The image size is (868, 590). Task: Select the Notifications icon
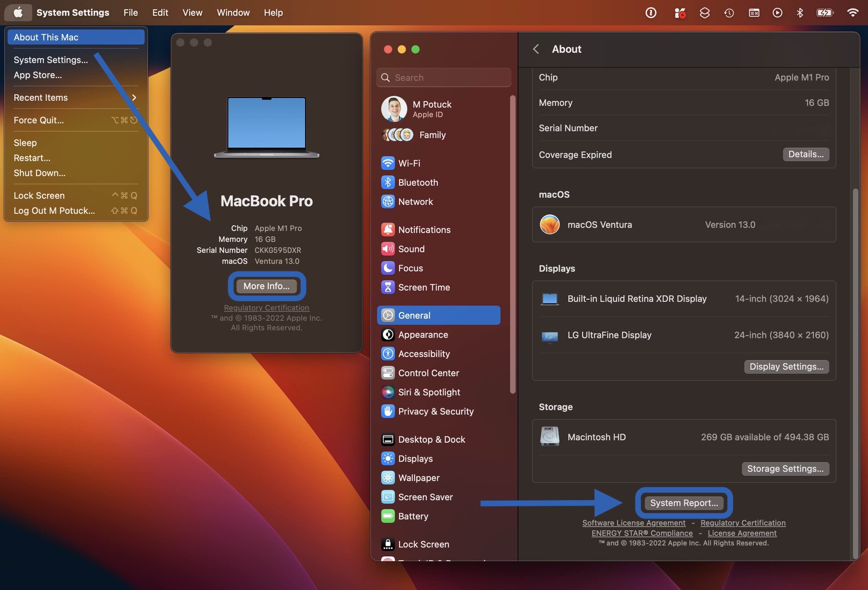coord(387,229)
